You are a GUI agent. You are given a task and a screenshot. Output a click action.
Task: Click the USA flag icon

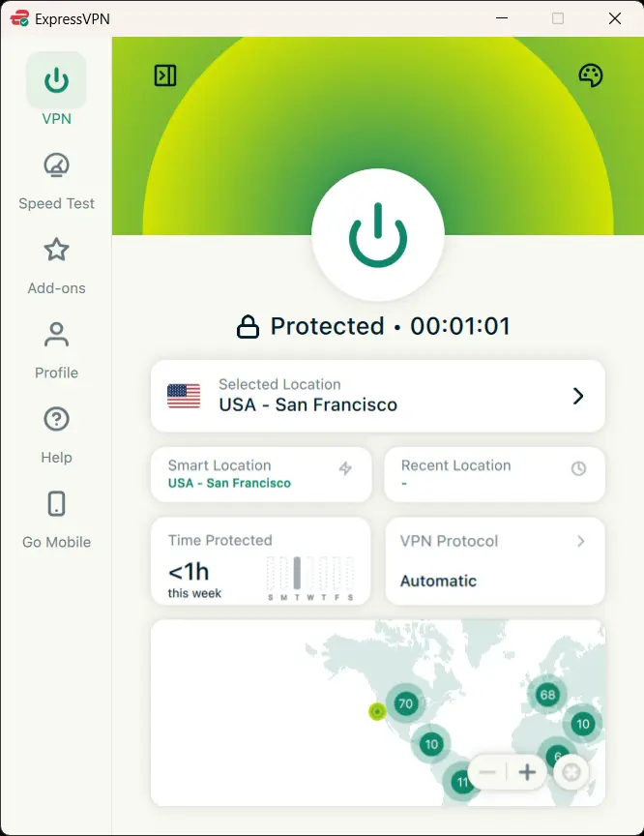[x=184, y=396]
